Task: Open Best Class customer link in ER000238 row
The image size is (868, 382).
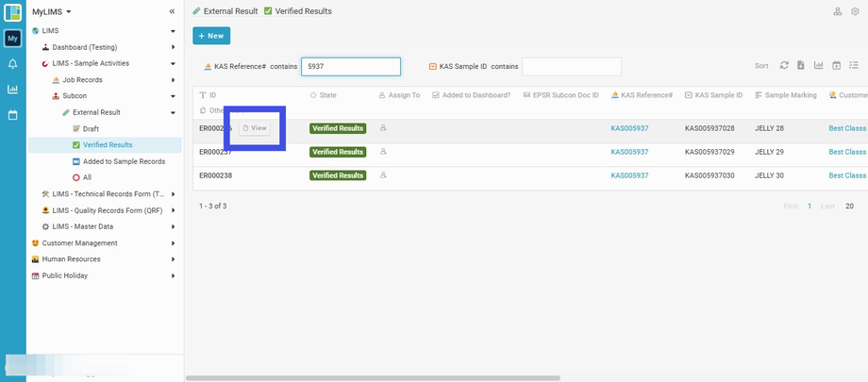Action: pyautogui.click(x=847, y=174)
